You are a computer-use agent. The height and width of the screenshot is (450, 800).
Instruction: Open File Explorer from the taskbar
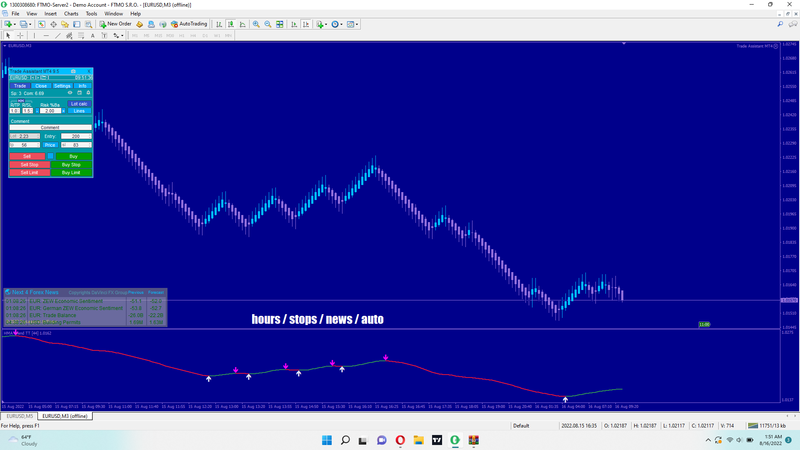point(418,440)
